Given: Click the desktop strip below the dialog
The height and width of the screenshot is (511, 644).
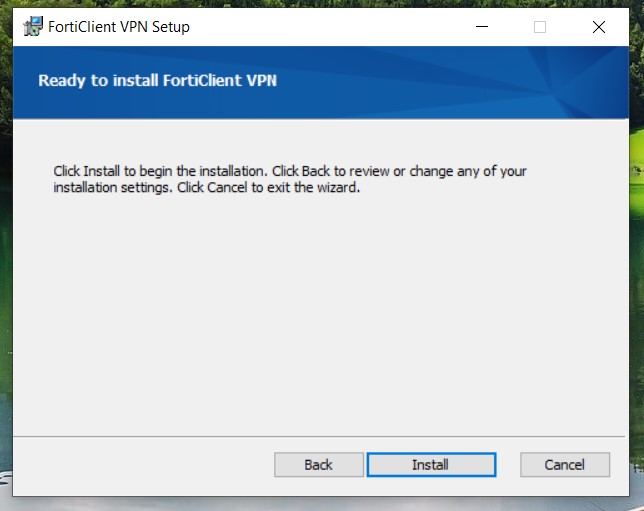Looking at the screenshot, I should pos(320,504).
